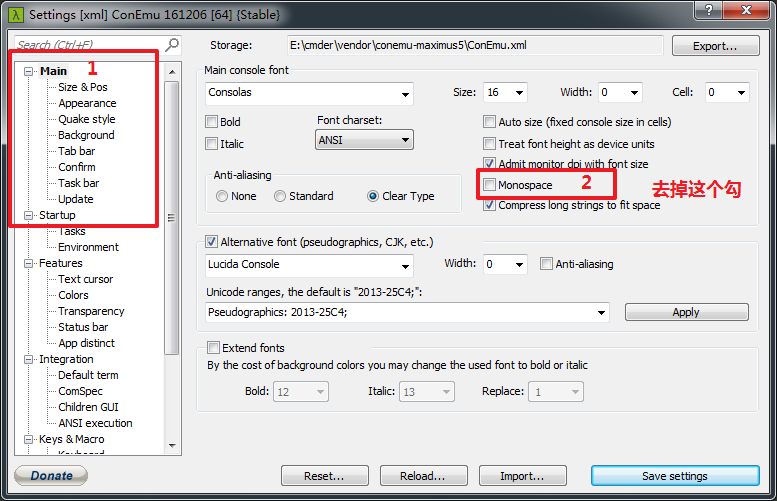Screen dimensions: 777x501
Task: Open the Transparency settings page
Action: [91, 311]
